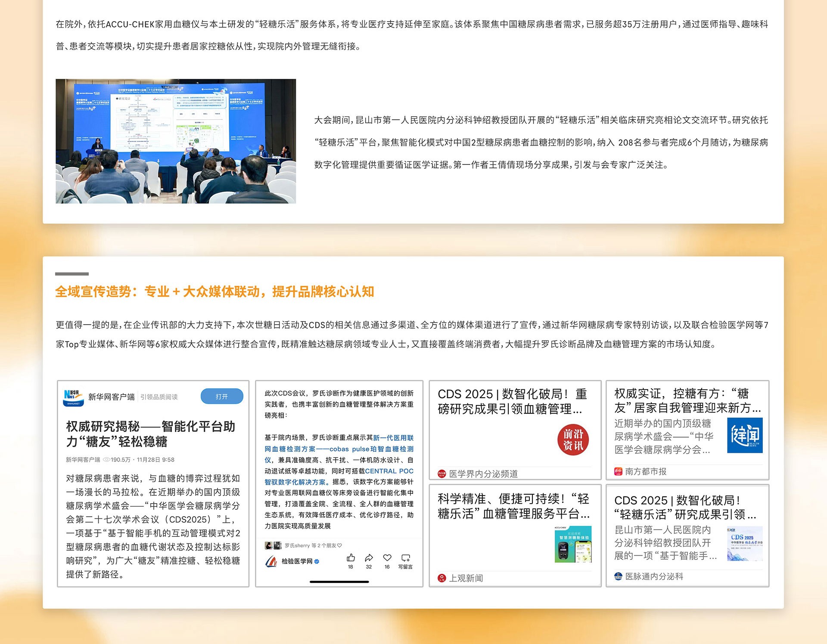Click the 上观新闻 red source icon
827x644 pixels.
pyautogui.click(x=441, y=578)
